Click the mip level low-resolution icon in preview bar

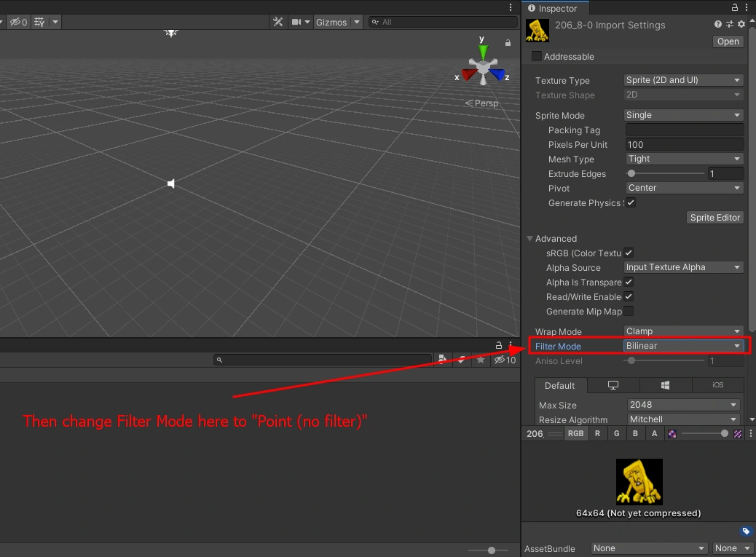pyautogui.click(x=672, y=434)
